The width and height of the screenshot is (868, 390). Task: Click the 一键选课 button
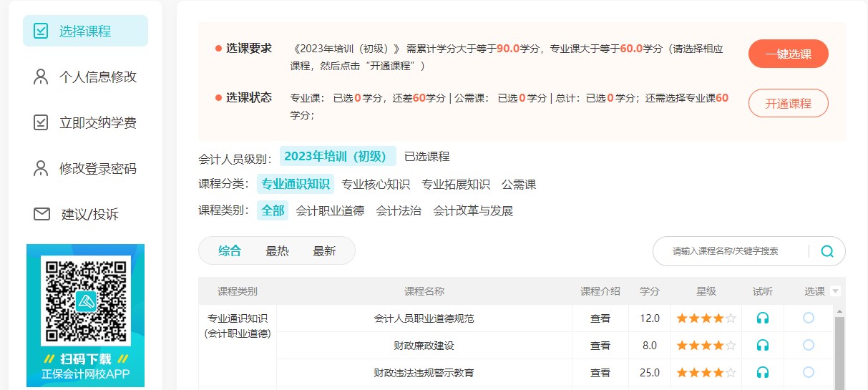(x=788, y=54)
